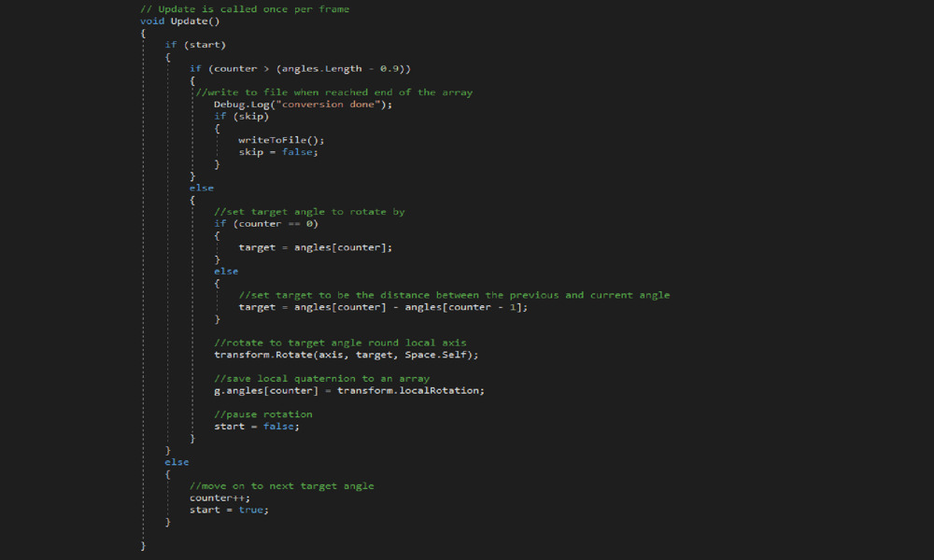
Task: Click comment about distance between previous and current angle
Action: [x=454, y=295]
